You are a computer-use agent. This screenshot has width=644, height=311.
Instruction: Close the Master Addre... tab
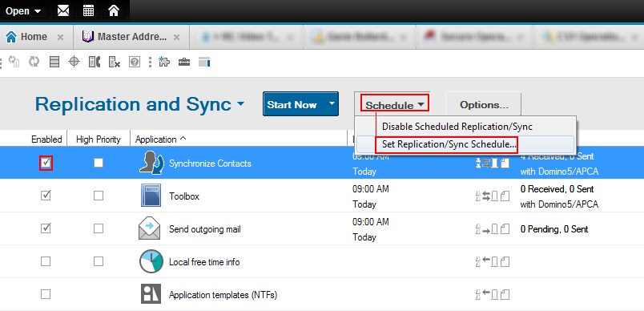[x=176, y=38]
